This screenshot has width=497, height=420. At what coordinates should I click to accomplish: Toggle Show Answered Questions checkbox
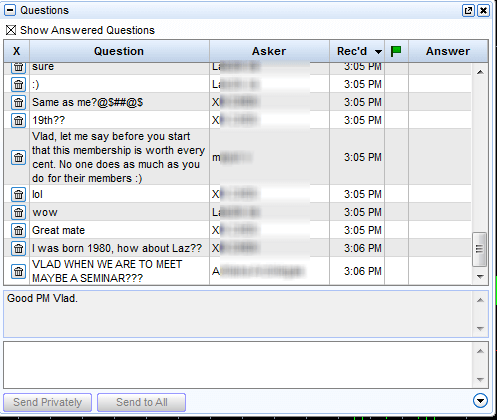coord(11,30)
